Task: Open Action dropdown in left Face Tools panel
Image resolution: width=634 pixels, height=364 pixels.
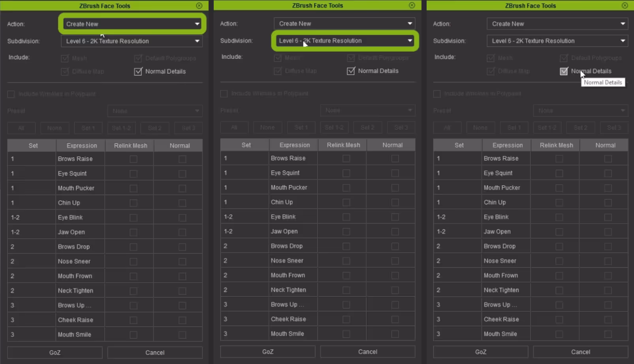Action: (x=132, y=24)
